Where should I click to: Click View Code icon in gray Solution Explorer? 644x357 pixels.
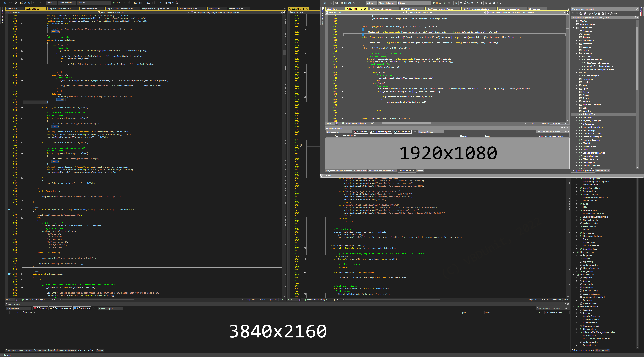(608, 13)
